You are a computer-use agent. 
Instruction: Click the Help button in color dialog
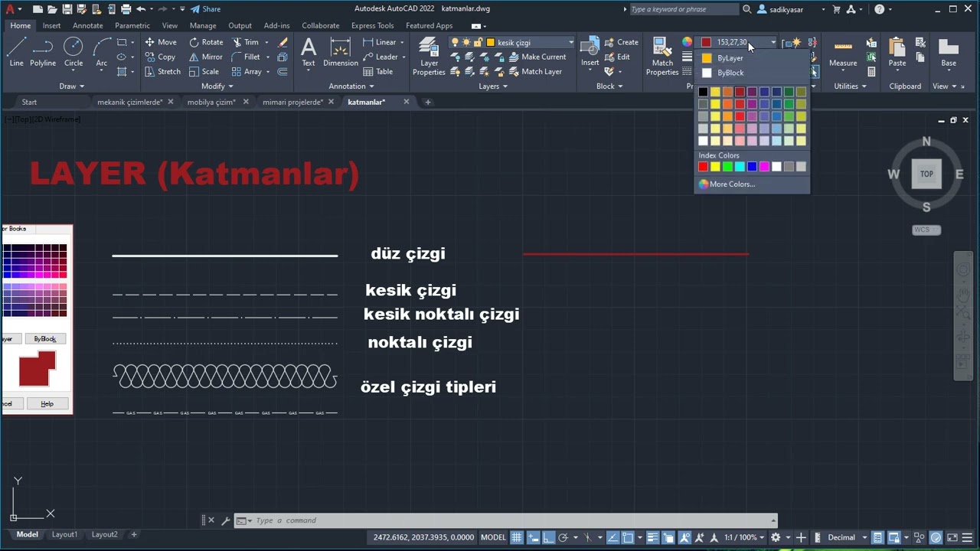click(x=47, y=403)
